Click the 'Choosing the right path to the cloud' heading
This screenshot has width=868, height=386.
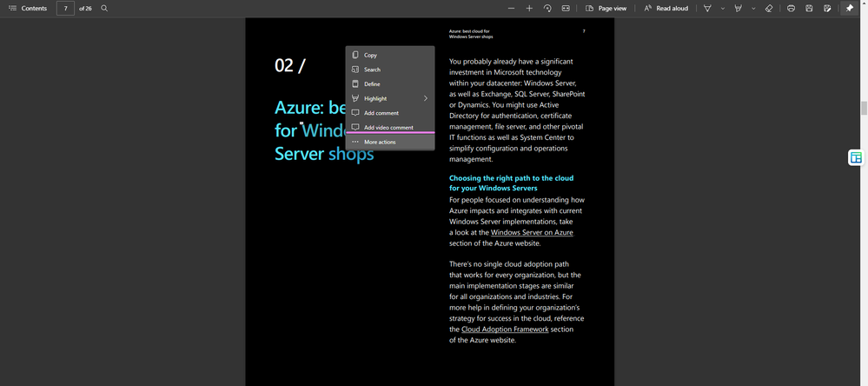[511, 178]
